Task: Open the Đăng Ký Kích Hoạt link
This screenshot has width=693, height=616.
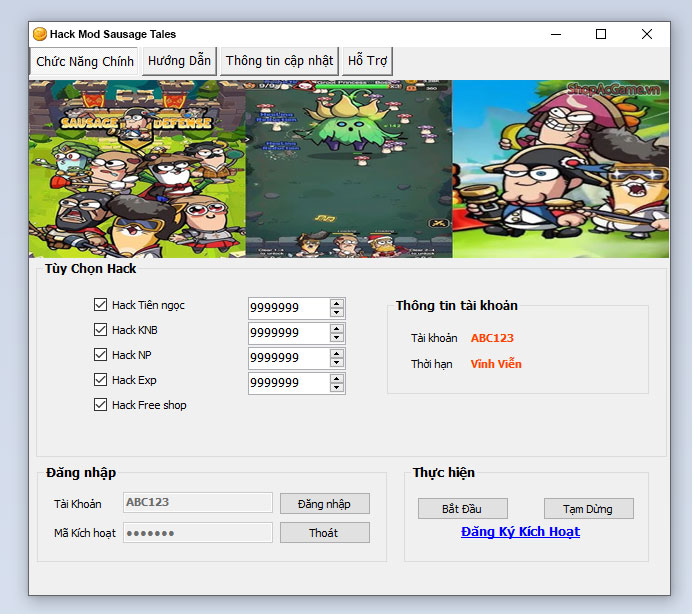Action: coord(520,532)
